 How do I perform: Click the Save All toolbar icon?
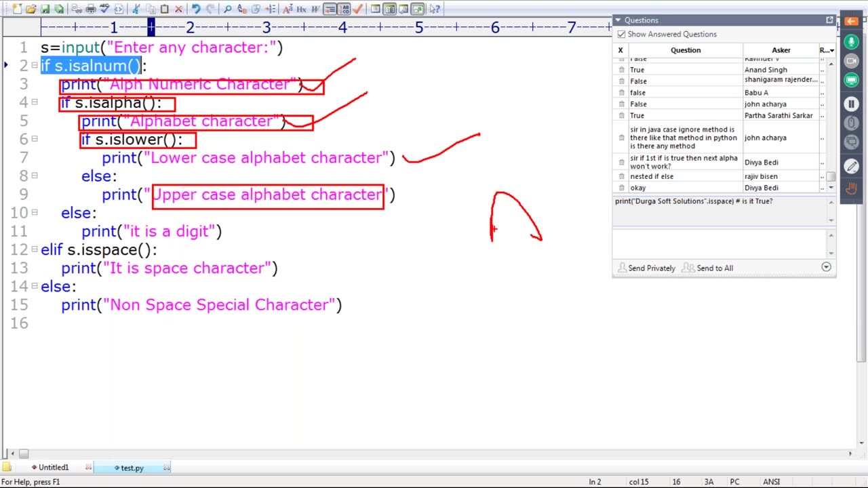(60, 9)
